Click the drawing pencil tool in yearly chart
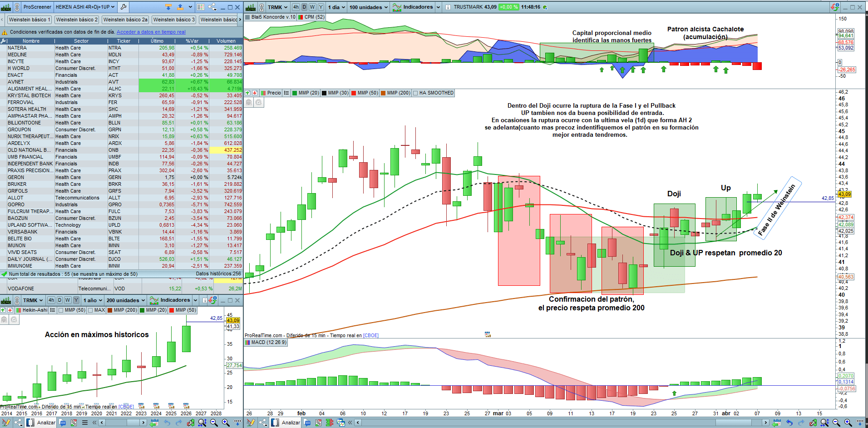The height and width of the screenshot is (428, 868). pos(6,423)
